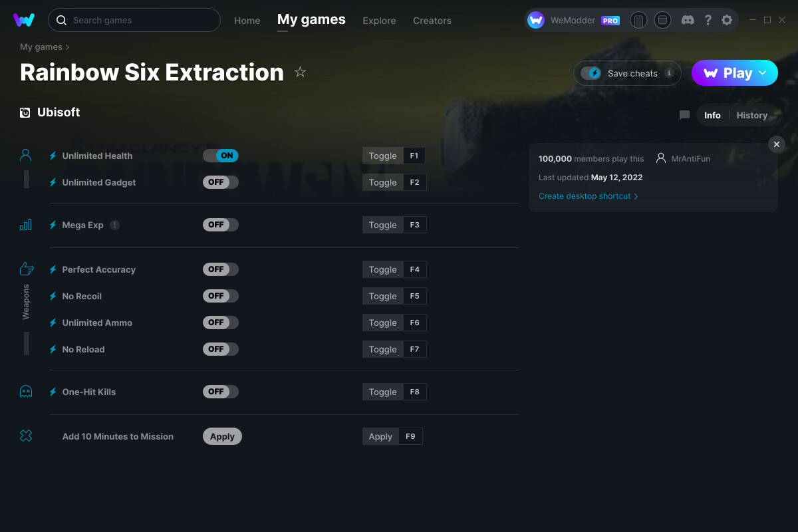Turn on the One-Hit Kills toggle
The image size is (798, 532).
(x=220, y=392)
